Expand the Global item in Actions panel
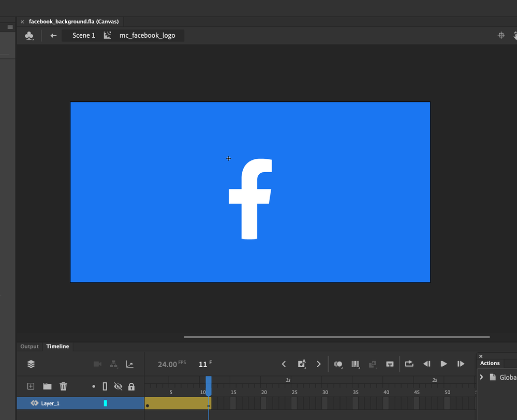This screenshot has width=517, height=420. (482, 378)
